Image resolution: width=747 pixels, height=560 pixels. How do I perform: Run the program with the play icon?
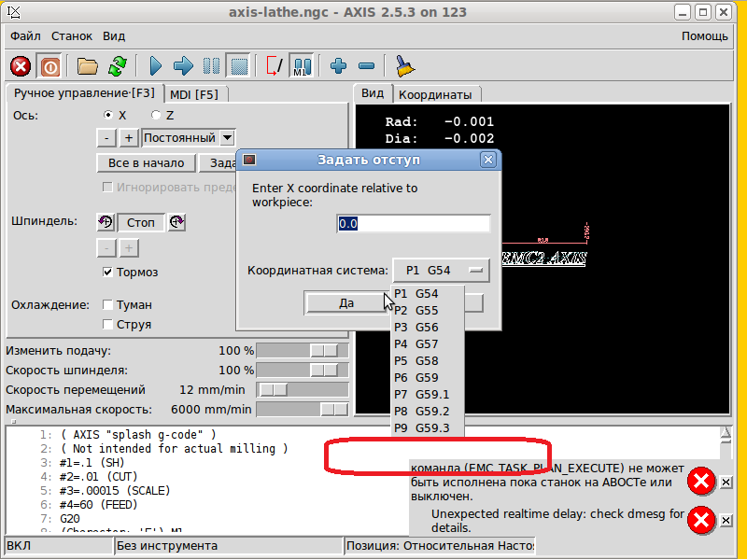point(155,66)
